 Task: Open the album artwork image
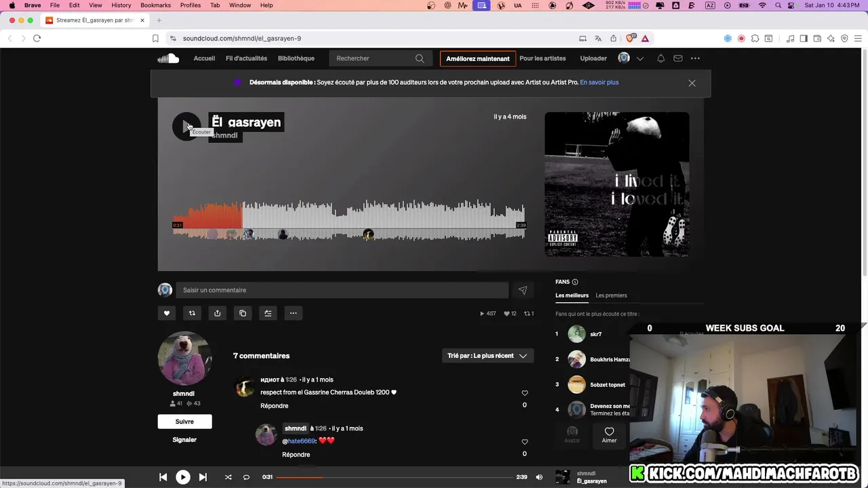[617, 184]
